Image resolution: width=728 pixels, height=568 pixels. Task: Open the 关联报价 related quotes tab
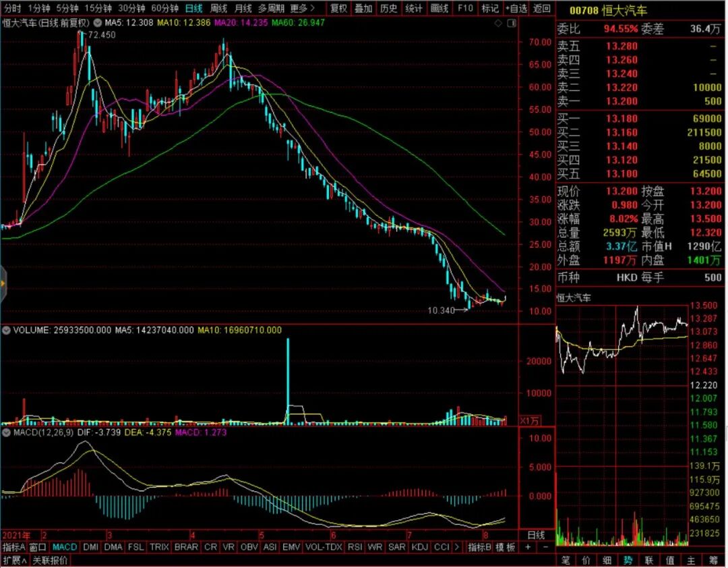[x=50, y=561]
